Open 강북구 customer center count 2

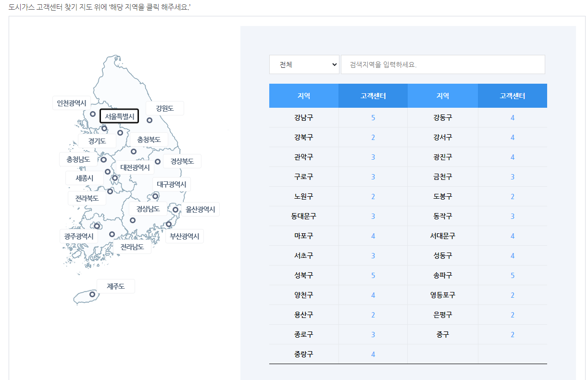tap(373, 137)
